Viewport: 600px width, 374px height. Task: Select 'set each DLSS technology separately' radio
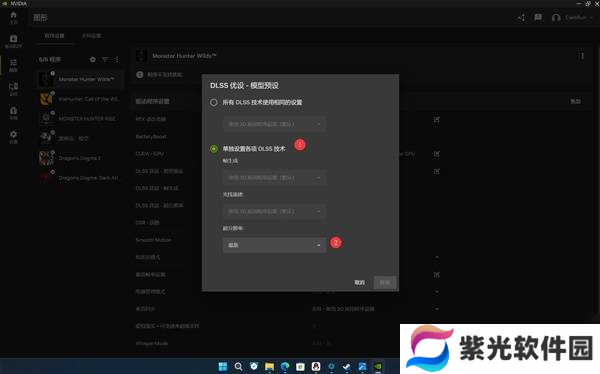[x=214, y=149]
